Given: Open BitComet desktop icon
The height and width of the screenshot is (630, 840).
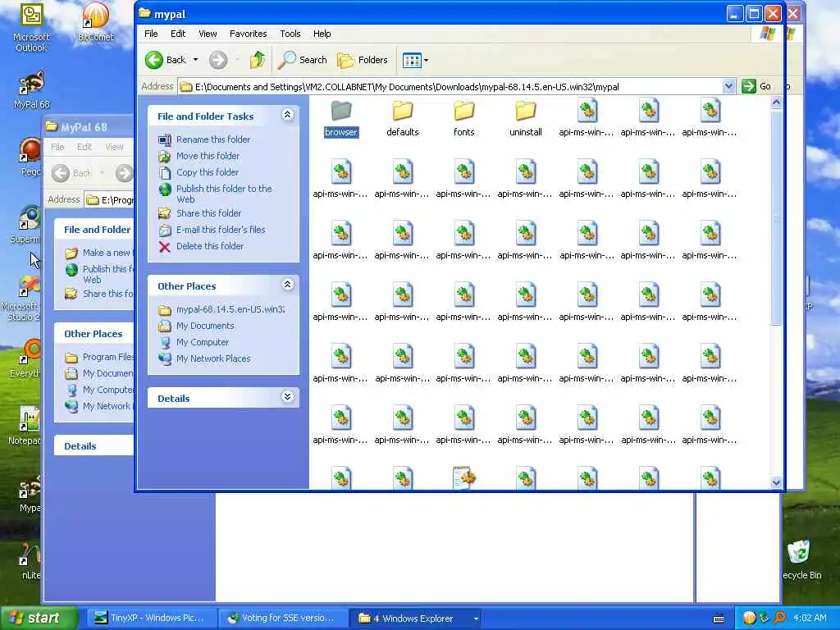Looking at the screenshot, I should (x=96, y=23).
